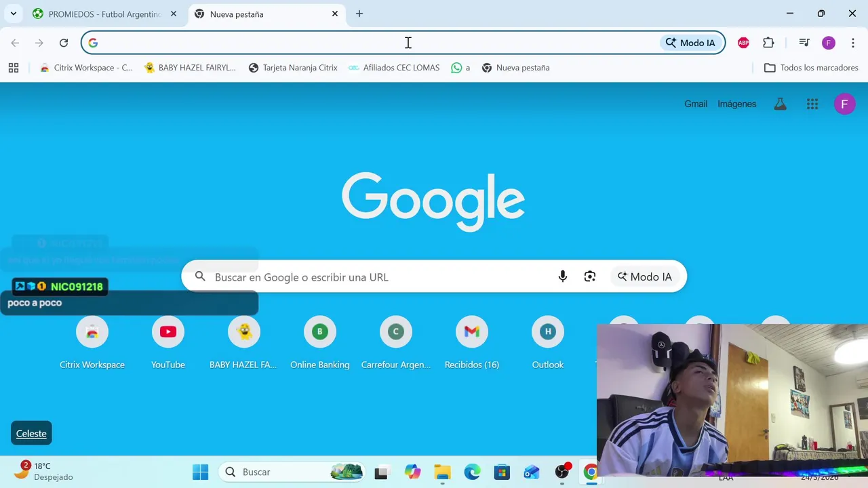
Task: Activate Modo IA in the address bar
Action: [x=690, y=43]
